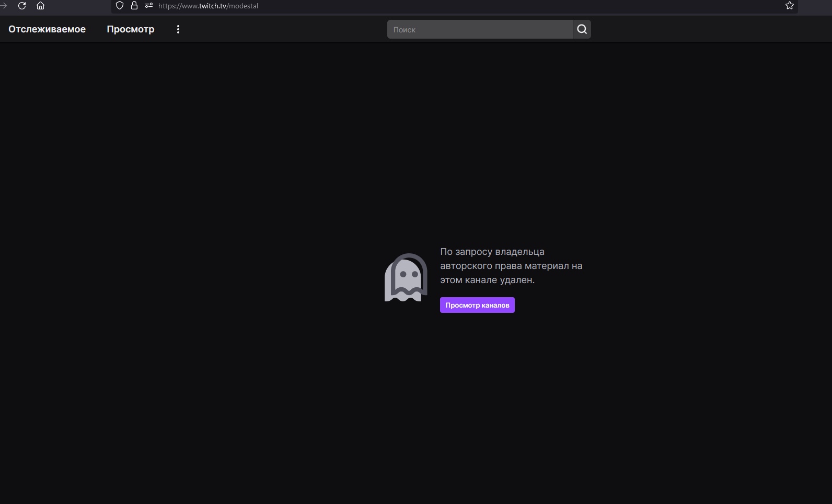This screenshot has width=832, height=504.
Task: Click the magnifier search button
Action: click(582, 29)
